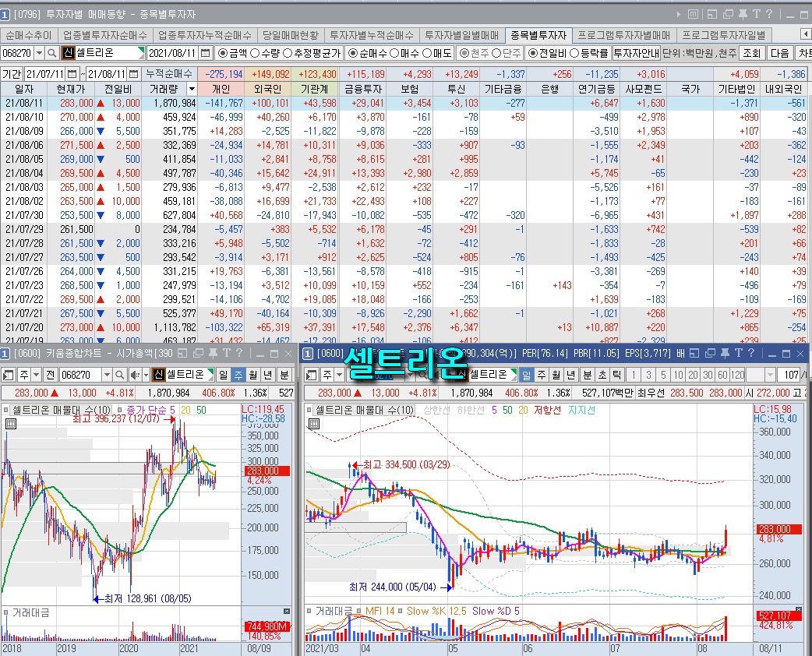
Task: Click the 투자자안내 button
Action: click(x=636, y=53)
